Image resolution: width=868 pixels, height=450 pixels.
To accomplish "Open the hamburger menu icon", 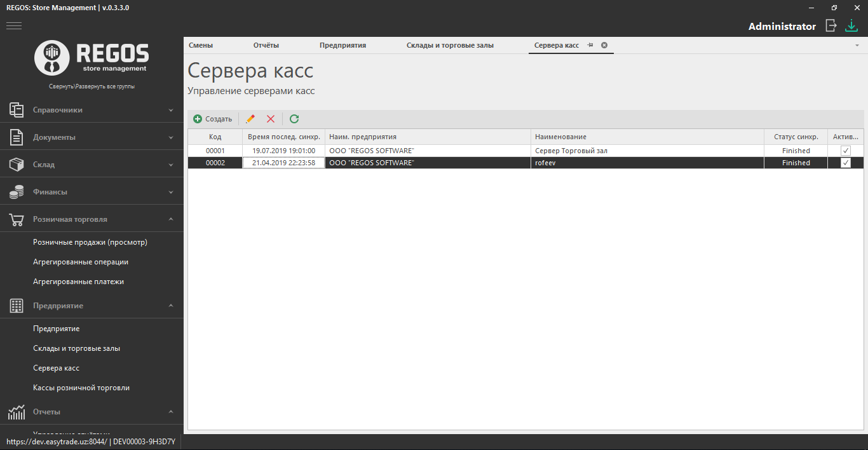I will pyautogui.click(x=14, y=26).
